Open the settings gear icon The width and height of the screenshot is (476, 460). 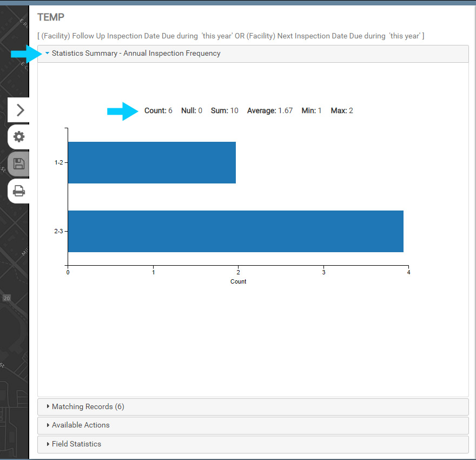coord(19,136)
